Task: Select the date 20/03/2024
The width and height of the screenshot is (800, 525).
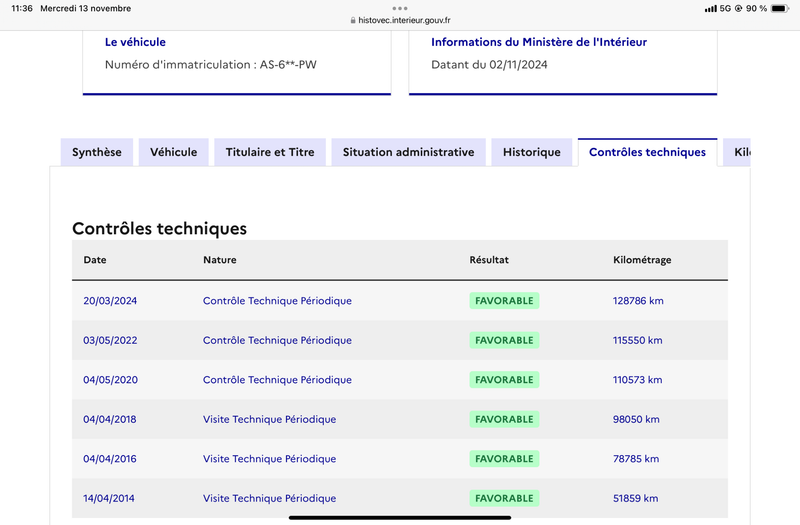Action: coord(110,301)
